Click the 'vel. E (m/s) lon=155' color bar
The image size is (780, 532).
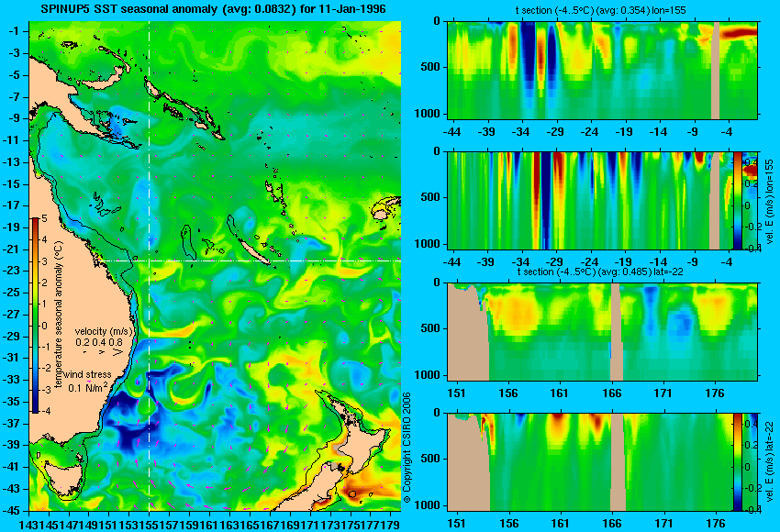(738, 200)
